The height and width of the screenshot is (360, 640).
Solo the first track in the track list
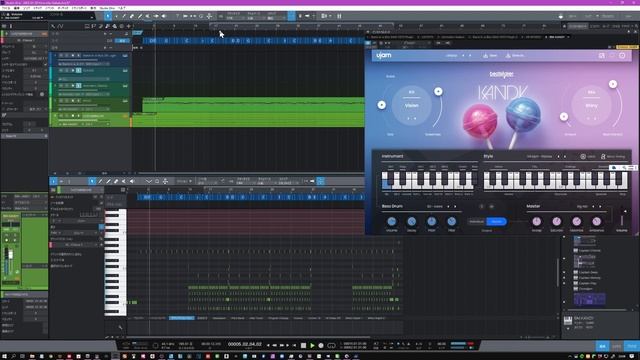(67, 56)
